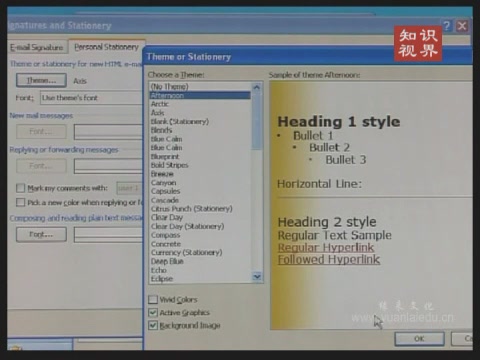Click the Theme... button
Viewport: 480px width, 360px height.
tap(41, 80)
